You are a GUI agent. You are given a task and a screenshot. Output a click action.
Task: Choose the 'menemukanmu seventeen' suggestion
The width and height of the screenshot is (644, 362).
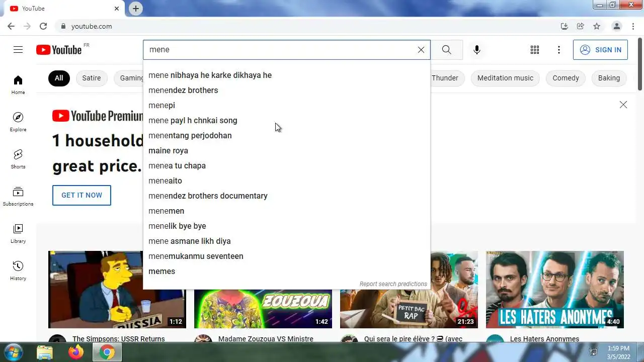(x=287, y=256)
